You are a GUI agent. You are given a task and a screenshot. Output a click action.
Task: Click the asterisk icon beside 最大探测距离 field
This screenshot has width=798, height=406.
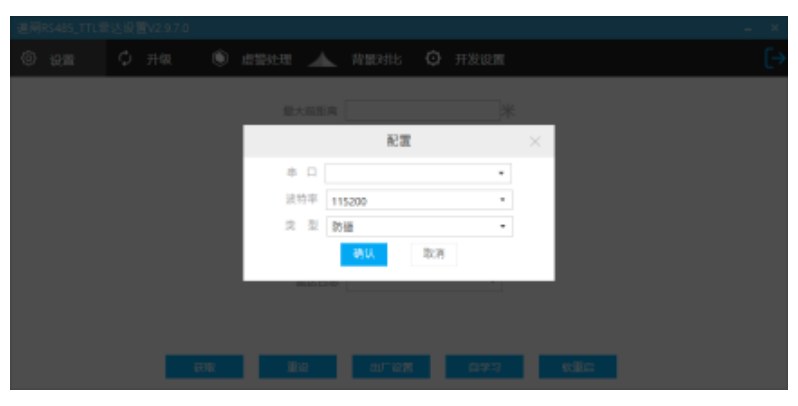(508, 111)
